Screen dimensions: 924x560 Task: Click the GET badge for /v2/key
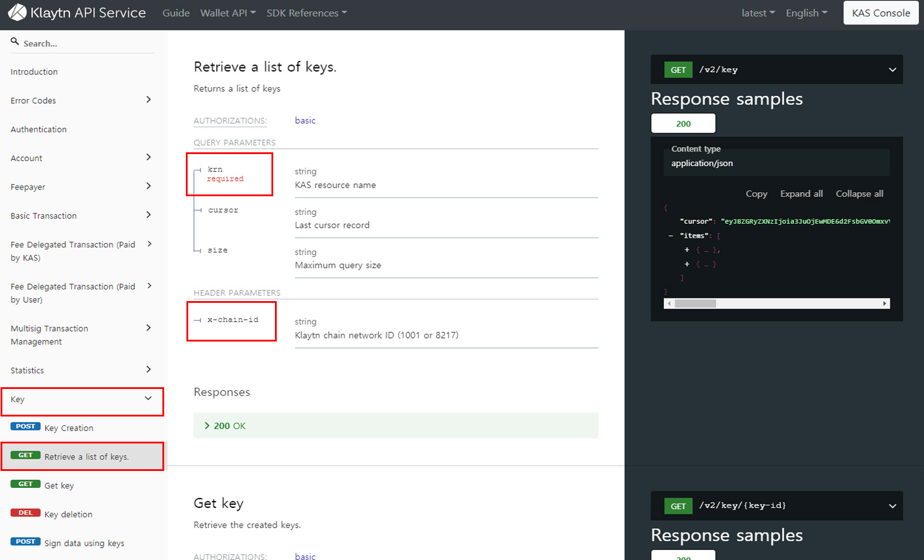(678, 70)
